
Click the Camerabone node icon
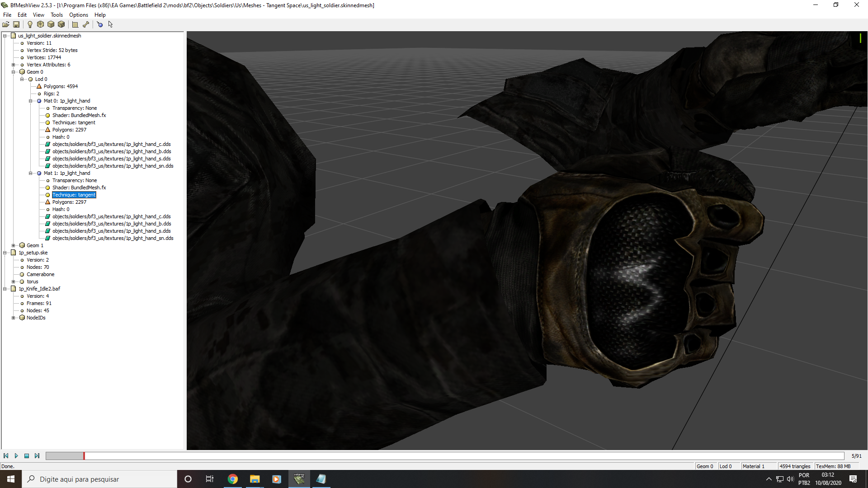22,274
